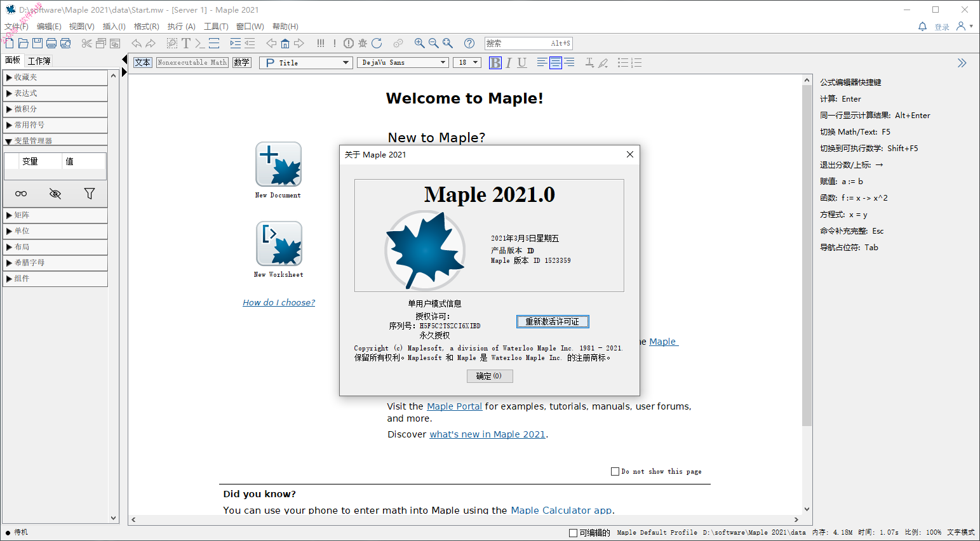Center-align the text
Viewport: 980px width, 541px height.
pos(556,62)
